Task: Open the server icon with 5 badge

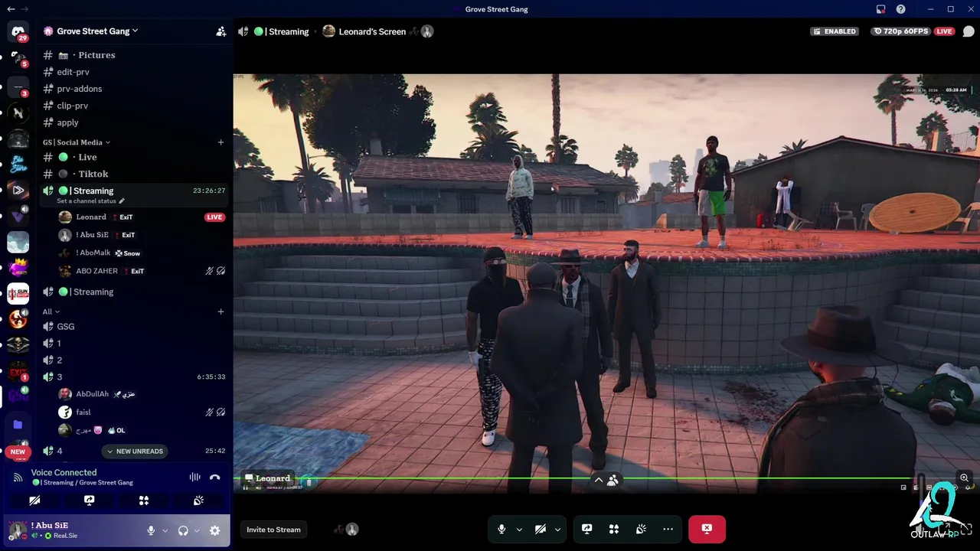Action: coord(18,58)
